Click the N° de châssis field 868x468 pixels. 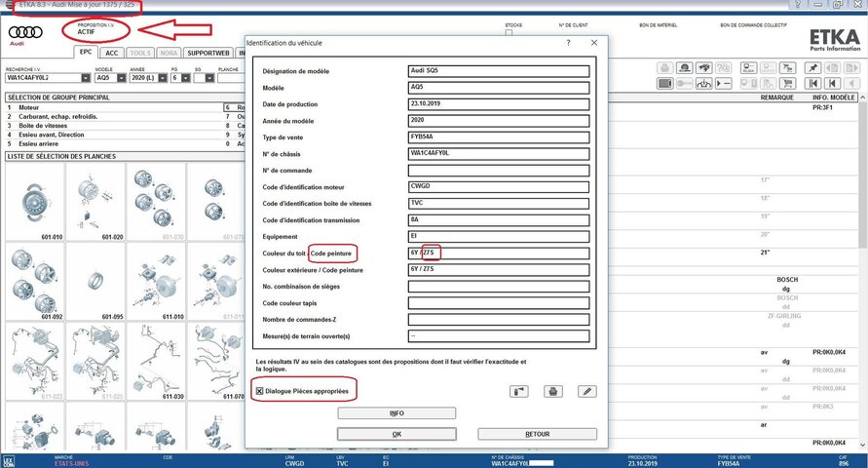(x=499, y=153)
